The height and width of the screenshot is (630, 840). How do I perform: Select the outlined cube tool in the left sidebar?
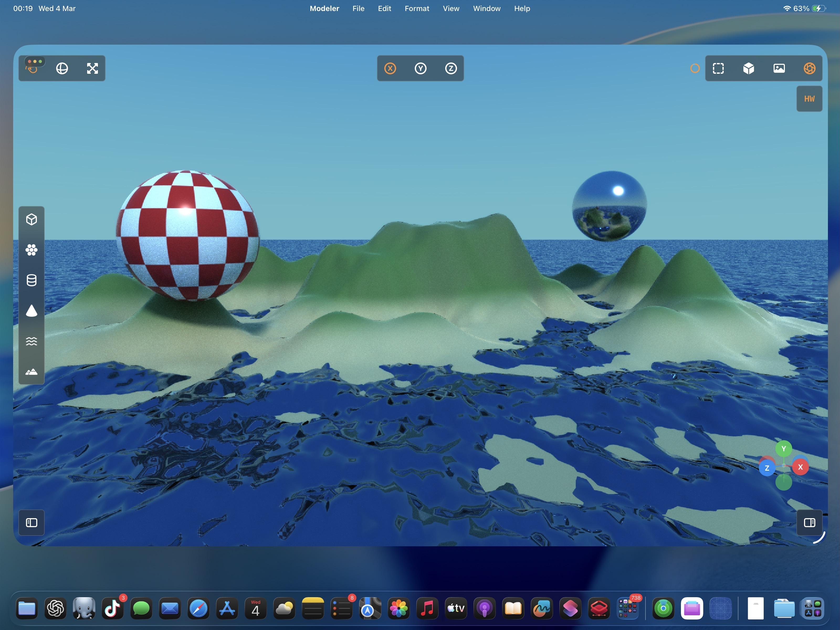[31, 219]
